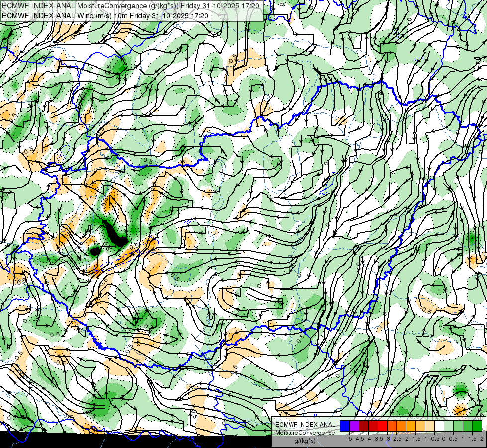Click the Wind (m/s) 10m title line
Viewport: 487px width, 448px height.
pyautogui.click(x=105, y=16)
